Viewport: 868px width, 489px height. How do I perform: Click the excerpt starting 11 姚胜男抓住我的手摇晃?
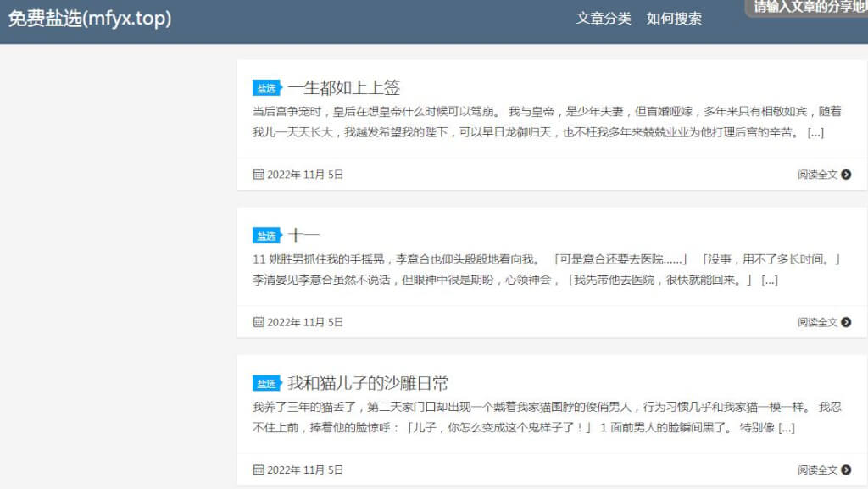point(547,270)
